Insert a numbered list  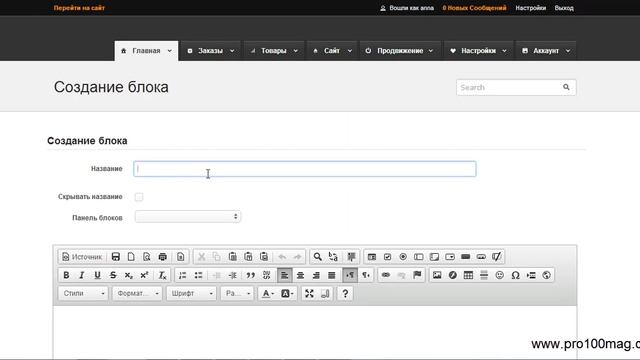click(x=182, y=275)
